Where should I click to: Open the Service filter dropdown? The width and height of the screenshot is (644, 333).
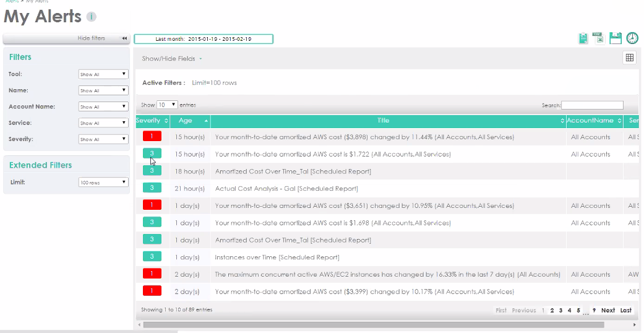click(x=103, y=123)
